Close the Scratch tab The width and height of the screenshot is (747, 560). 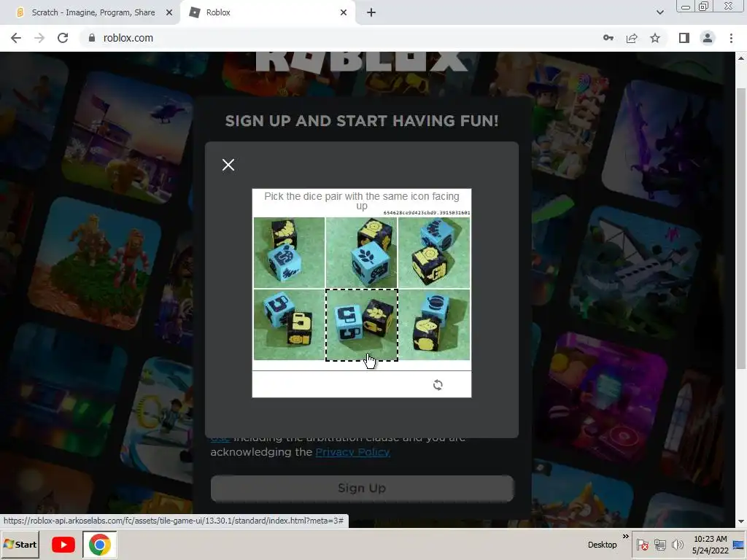coord(169,12)
